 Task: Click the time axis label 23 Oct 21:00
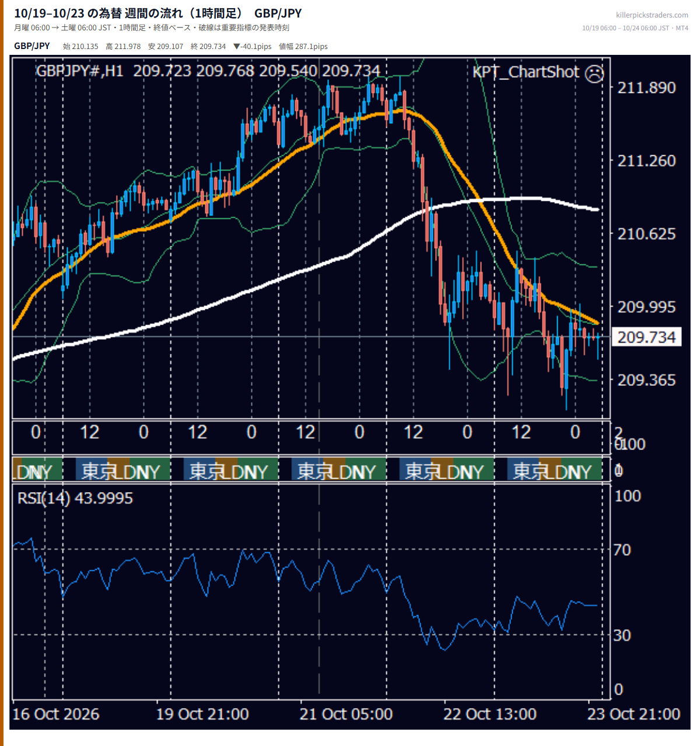(633, 714)
